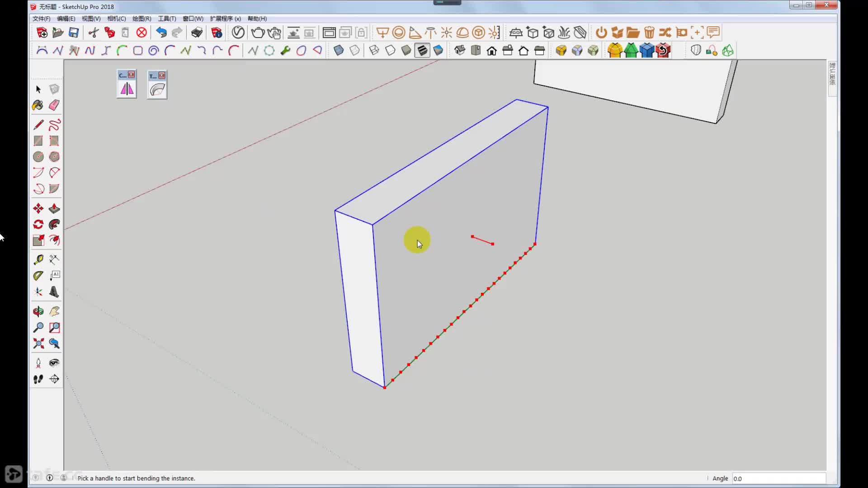Select the Polygon drawing tool
This screenshot has height=488, width=868.
(54, 157)
